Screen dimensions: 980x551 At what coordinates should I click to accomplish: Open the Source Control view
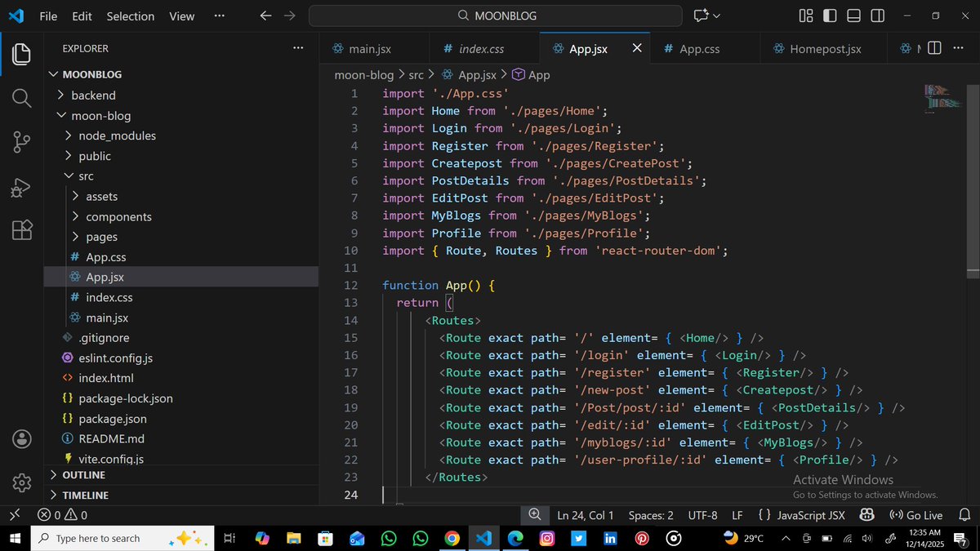point(22,143)
